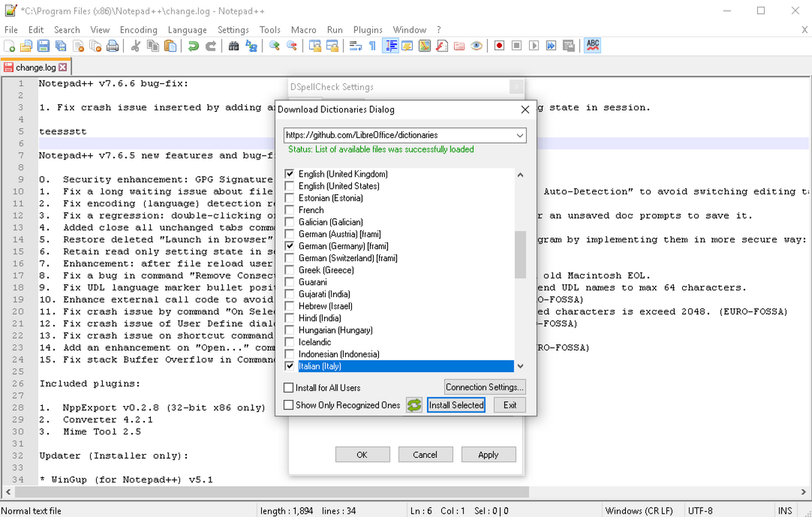Open the dictionaries URL dropdown

coord(520,135)
